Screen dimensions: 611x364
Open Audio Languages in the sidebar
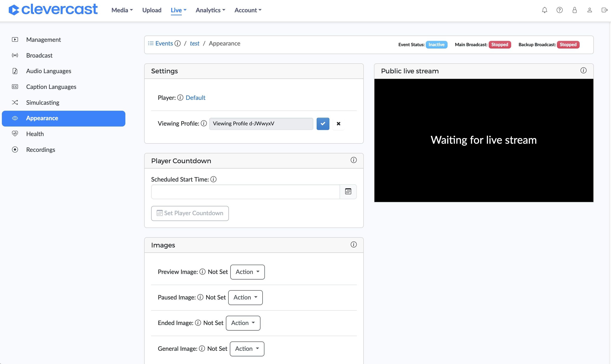click(x=64, y=71)
